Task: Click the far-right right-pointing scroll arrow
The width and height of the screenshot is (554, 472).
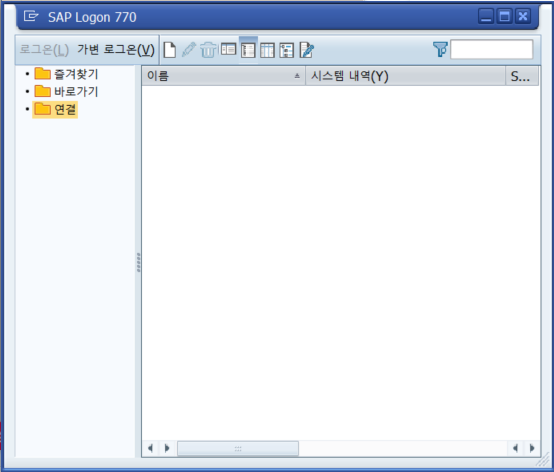Action: pos(532,448)
